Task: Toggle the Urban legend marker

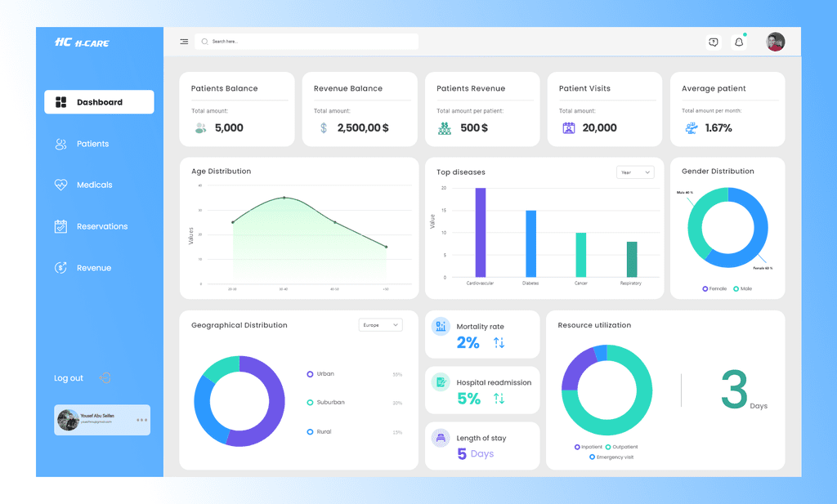Action: point(310,374)
